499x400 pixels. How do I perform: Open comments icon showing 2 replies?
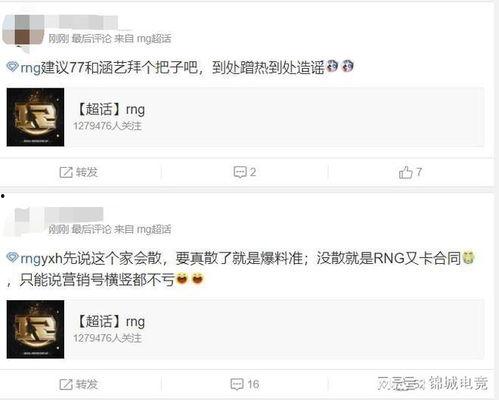click(240, 172)
